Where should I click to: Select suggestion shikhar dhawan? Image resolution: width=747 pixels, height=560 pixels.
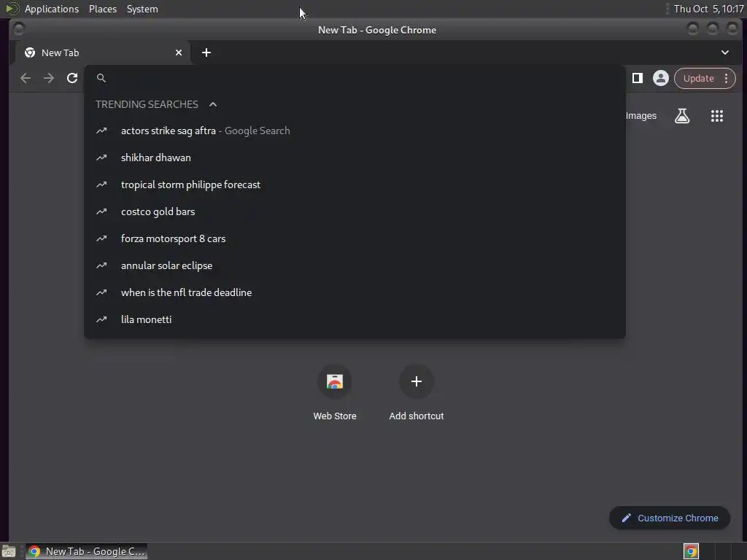355,157
